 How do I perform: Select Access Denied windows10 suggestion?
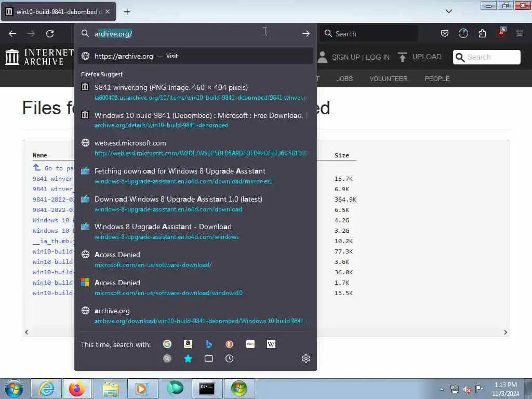(195, 288)
